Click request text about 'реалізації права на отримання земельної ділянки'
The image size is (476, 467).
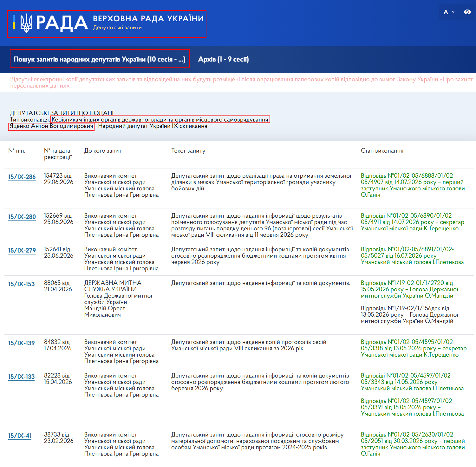[x=261, y=182]
